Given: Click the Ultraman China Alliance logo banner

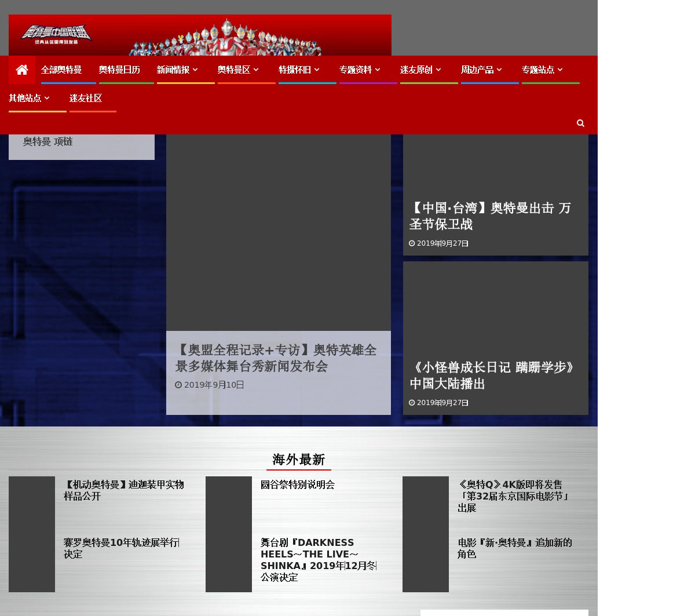Looking at the screenshot, I should click(x=200, y=35).
